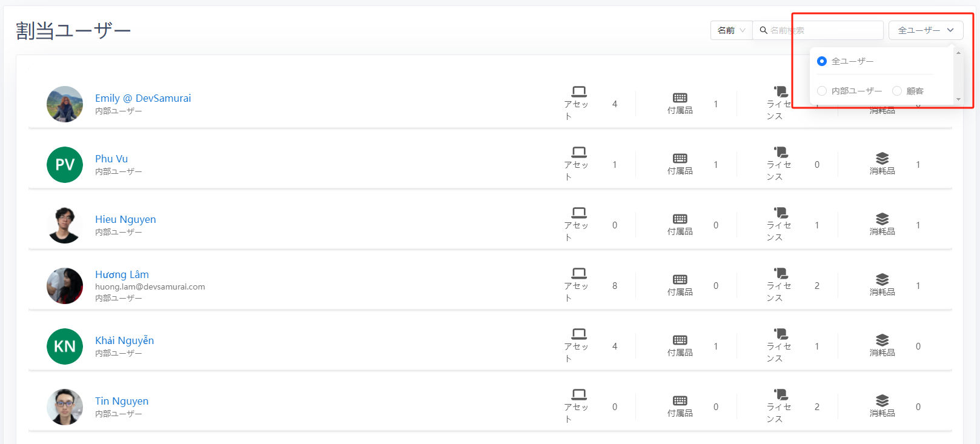Click the filter popup scrollbar down arrow
Screen dimensions: 980x444
[958, 99]
